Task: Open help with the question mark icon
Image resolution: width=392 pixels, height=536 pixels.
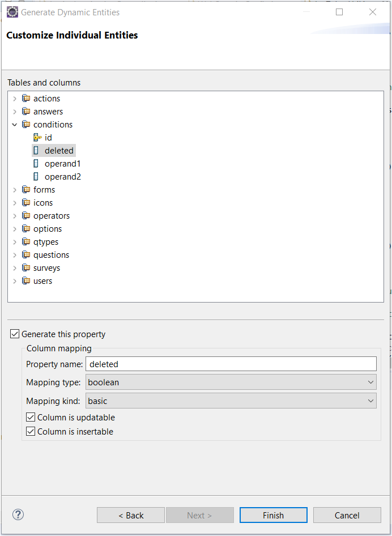Action: pos(18,514)
